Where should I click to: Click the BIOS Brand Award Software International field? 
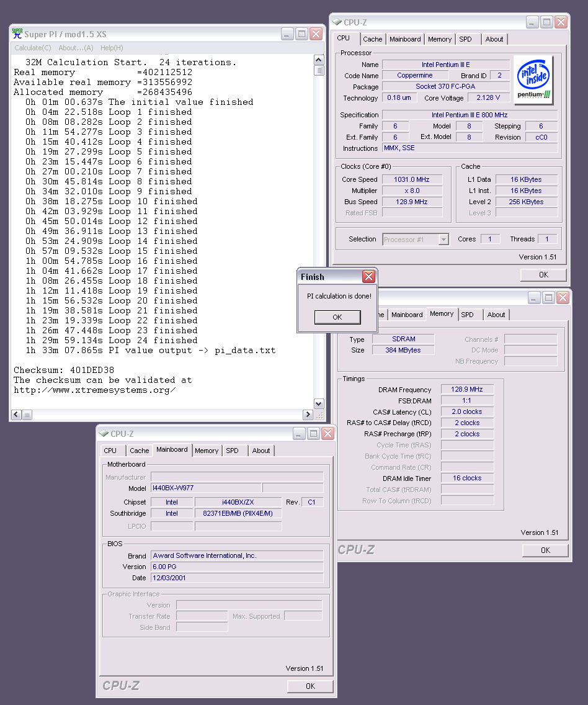pos(237,555)
